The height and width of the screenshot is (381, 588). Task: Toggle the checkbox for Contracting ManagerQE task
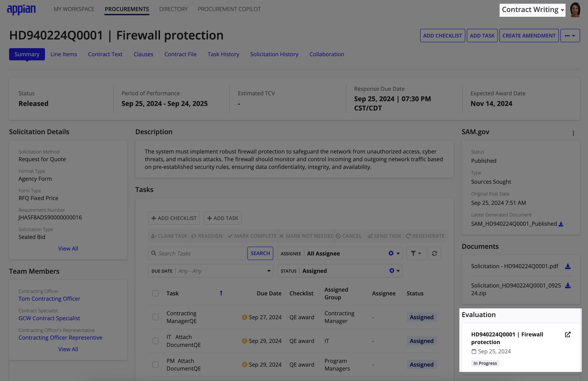pyautogui.click(x=155, y=317)
